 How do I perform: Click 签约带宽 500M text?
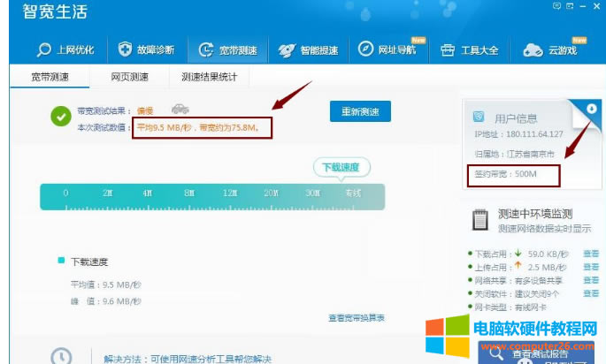[x=505, y=174]
